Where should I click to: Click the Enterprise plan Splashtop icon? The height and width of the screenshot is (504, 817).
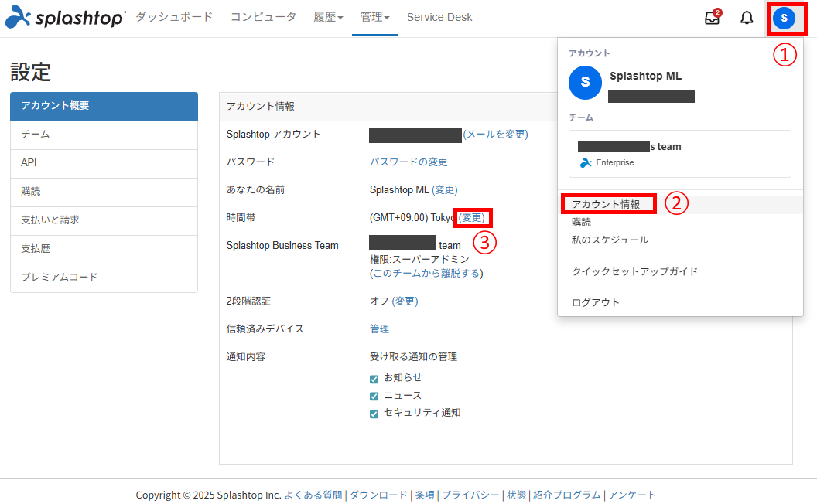pos(586,162)
